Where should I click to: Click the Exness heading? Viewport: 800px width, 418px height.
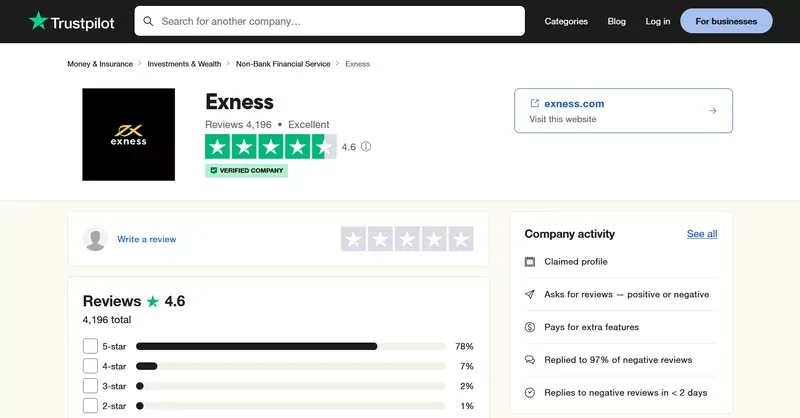[239, 102]
